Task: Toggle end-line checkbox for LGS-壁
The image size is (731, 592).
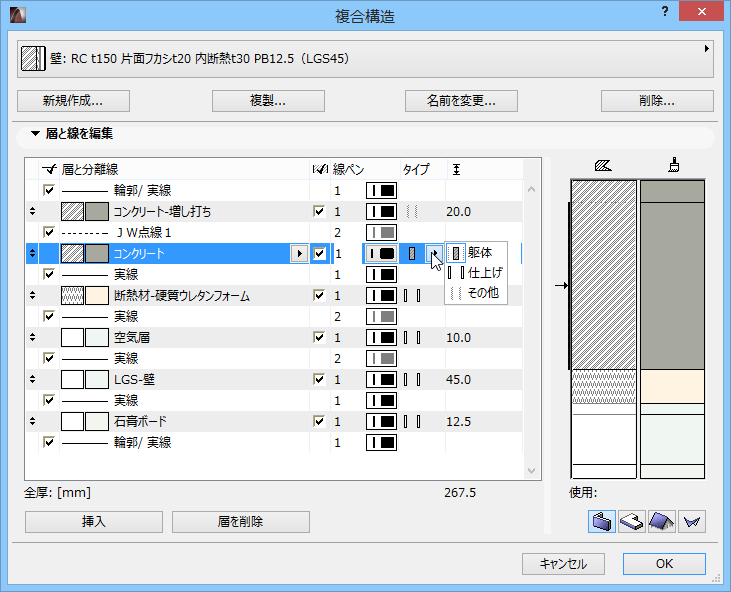Action: [319, 379]
